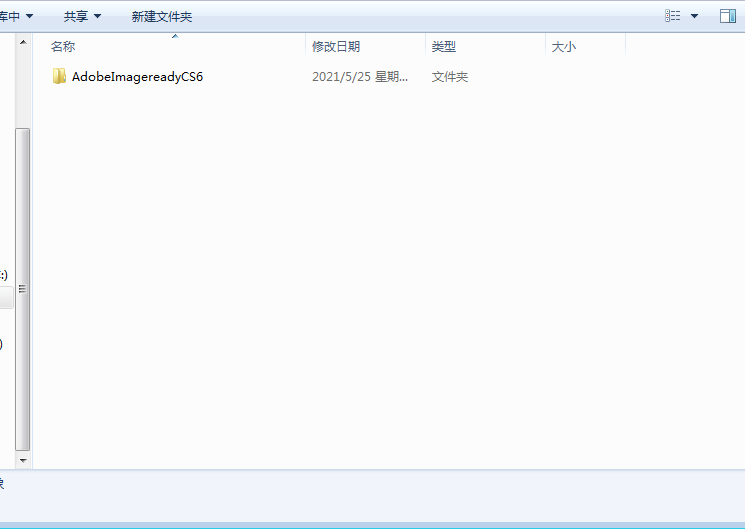Open the 共享 dropdown menu
The width and height of the screenshot is (745, 529).
(82, 16)
